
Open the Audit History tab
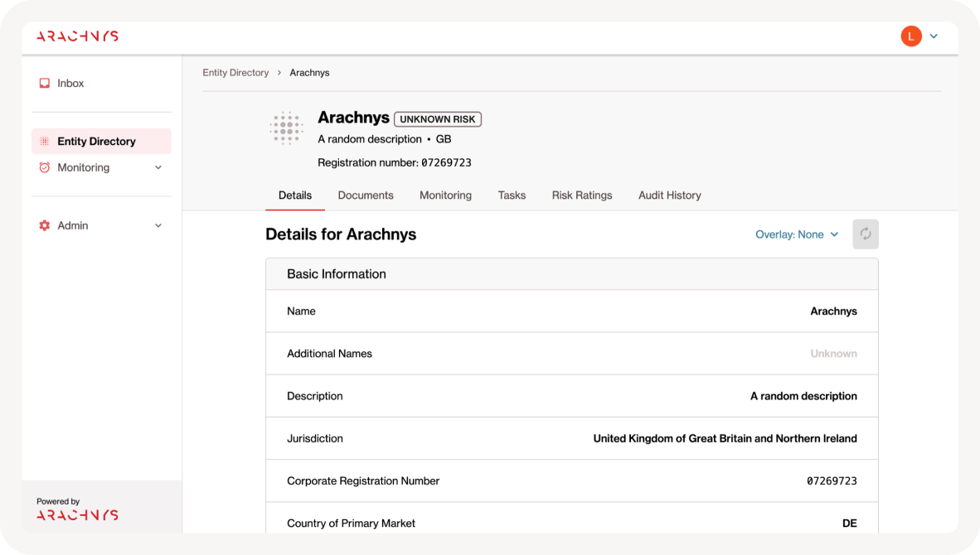click(x=669, y=195)
